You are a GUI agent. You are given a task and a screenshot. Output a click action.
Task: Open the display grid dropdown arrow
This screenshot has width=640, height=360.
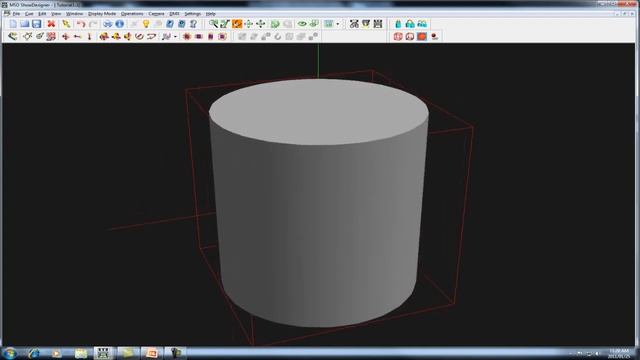pos(338,24)
